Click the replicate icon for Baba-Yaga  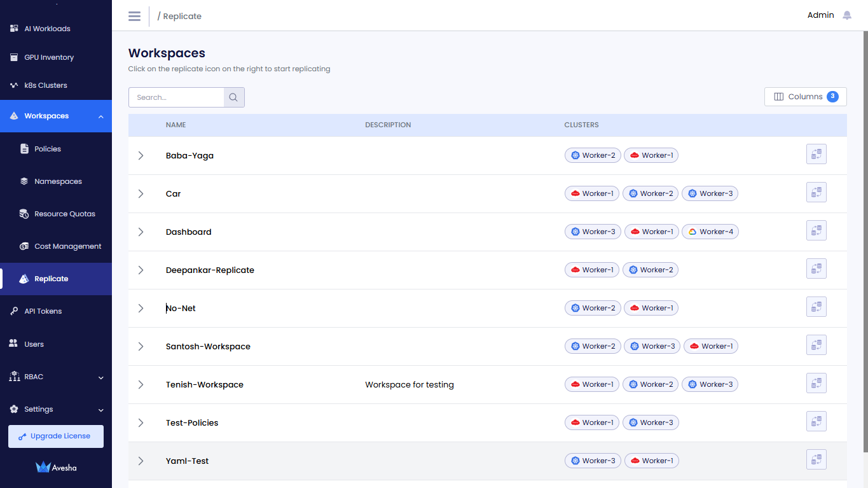[816, 154]
